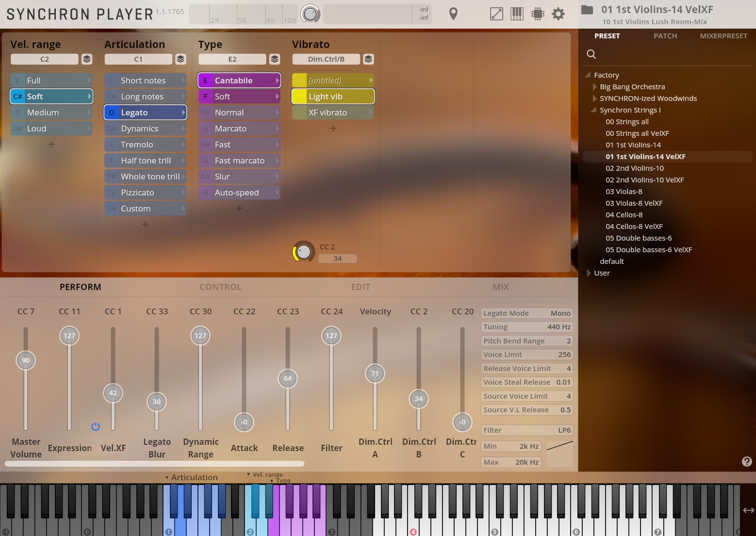The width and height of the screenshot is (756, 536).
Task: Select the Loud velocity range slot
Action: tap(51, 129)
